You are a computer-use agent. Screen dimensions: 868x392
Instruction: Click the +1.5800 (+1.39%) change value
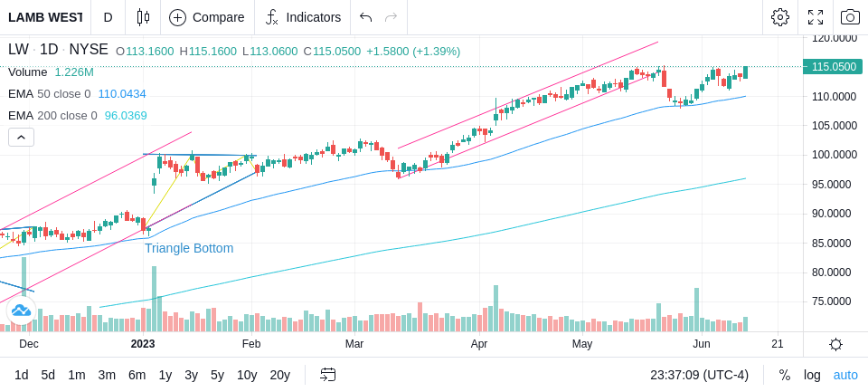[x=413, y=52]
